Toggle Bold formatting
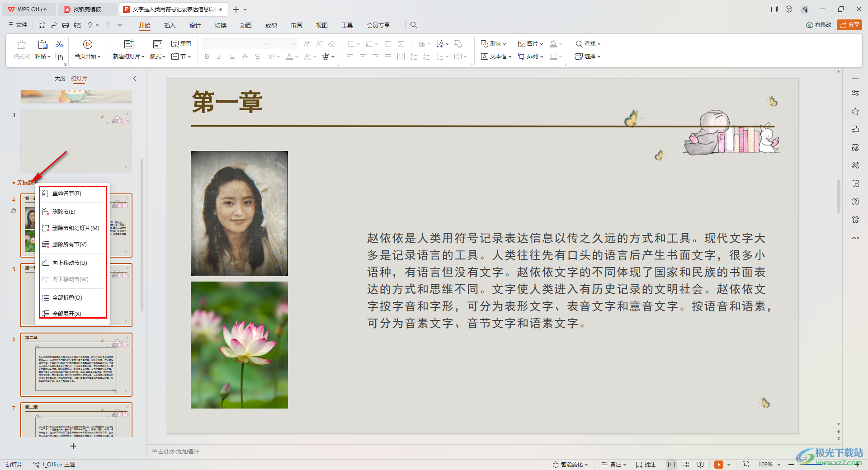 [x=207, y=56]
